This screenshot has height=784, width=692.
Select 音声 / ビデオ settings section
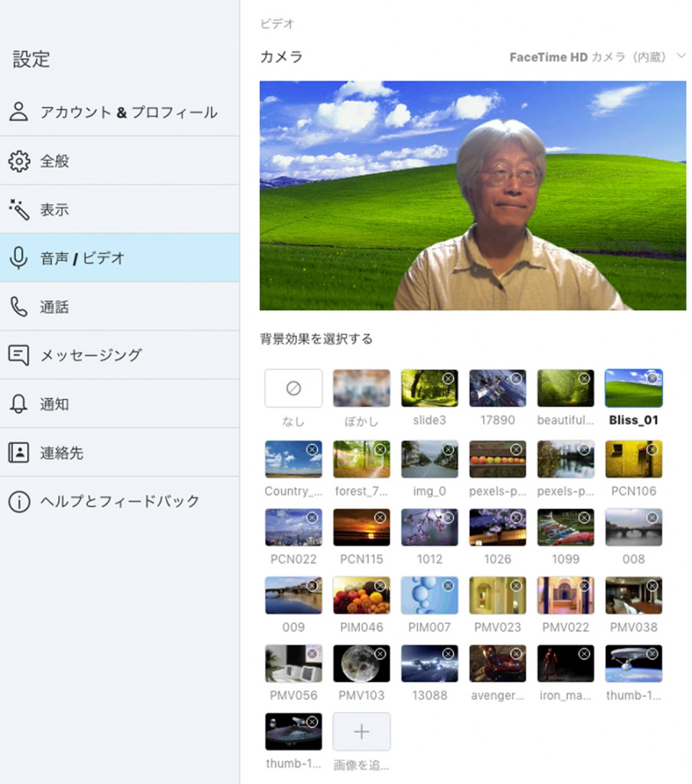click(119, 258)
